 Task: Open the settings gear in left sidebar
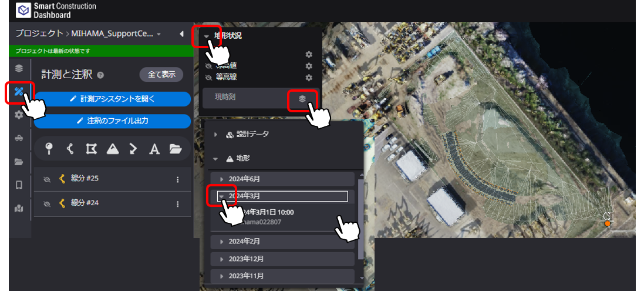[18, 115]
